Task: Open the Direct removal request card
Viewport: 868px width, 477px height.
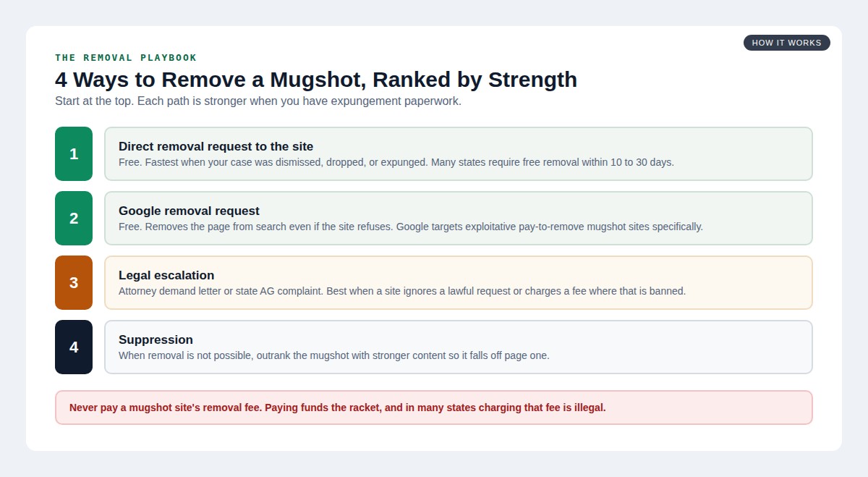Action: pos(459,153)
